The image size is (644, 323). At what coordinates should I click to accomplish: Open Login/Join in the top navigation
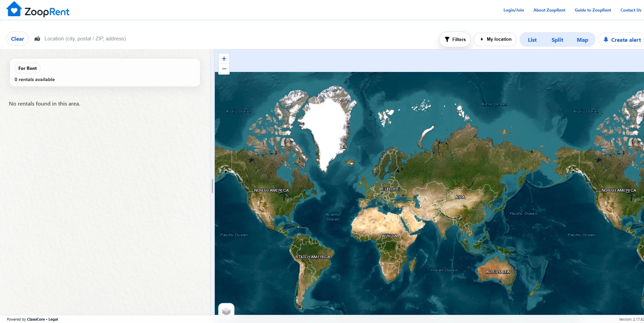coord(513,10)
